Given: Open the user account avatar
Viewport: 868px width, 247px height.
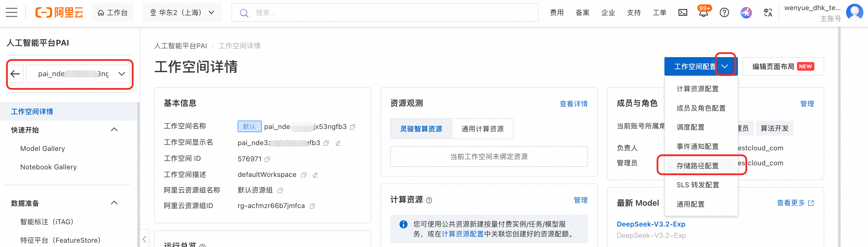Looking at the screenshot, I should tap(854, 12).
